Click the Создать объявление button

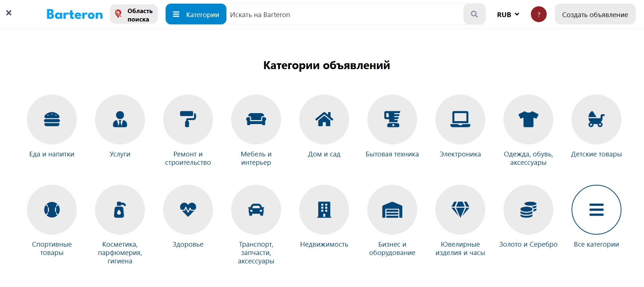click(595, 15)
